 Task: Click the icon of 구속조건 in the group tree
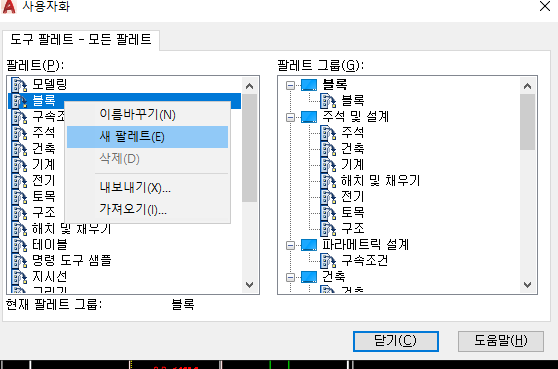(328, 261)
